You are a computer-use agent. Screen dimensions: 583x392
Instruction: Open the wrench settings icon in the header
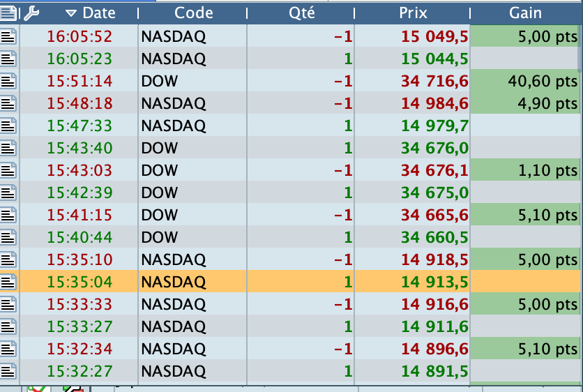[x=31, y=13]
